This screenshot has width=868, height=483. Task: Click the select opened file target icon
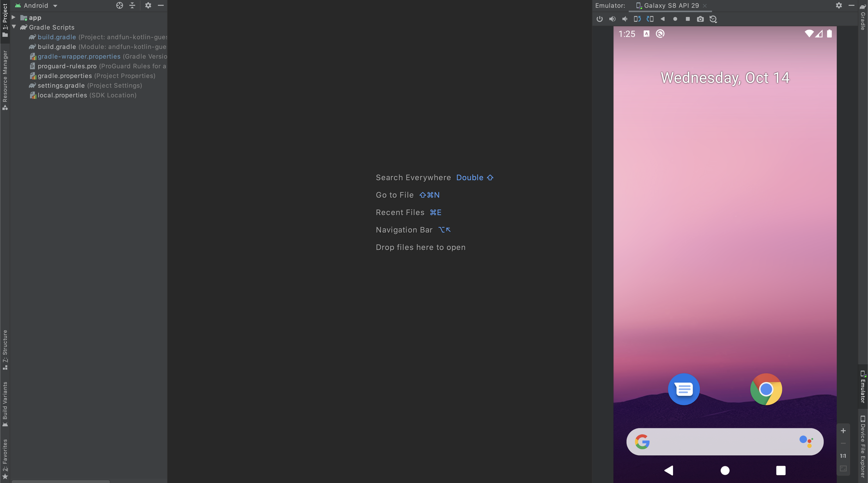click(119, 5)
